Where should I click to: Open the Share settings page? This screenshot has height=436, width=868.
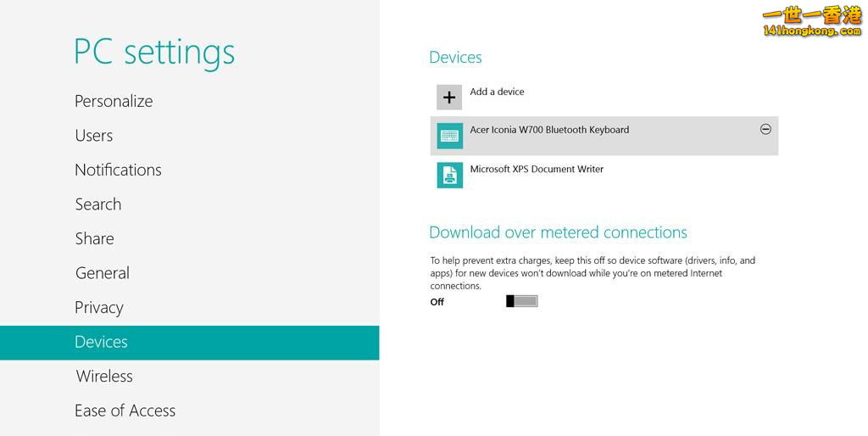(94, 238)
